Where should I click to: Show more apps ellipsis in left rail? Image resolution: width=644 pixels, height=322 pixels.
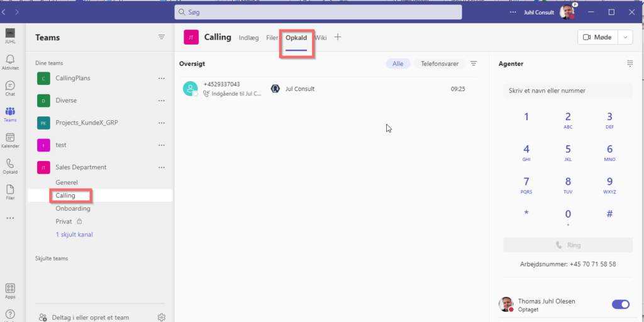[10, 218]
